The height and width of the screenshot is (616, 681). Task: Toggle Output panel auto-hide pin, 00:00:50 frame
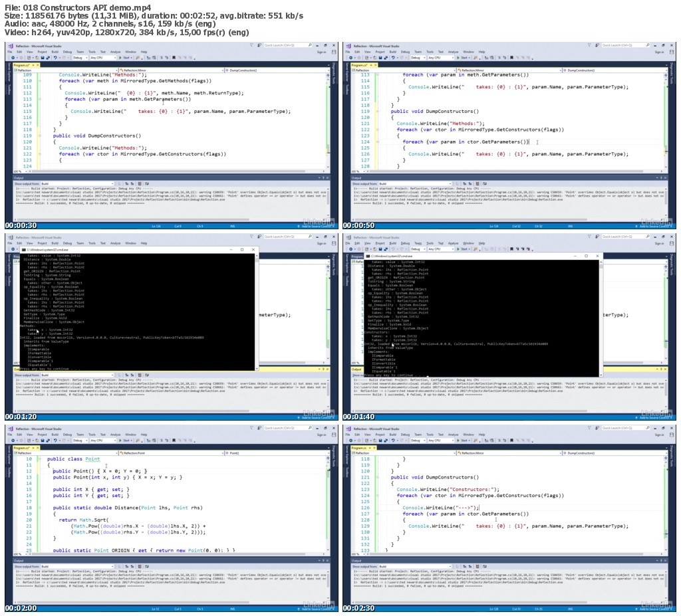(662, 178)
